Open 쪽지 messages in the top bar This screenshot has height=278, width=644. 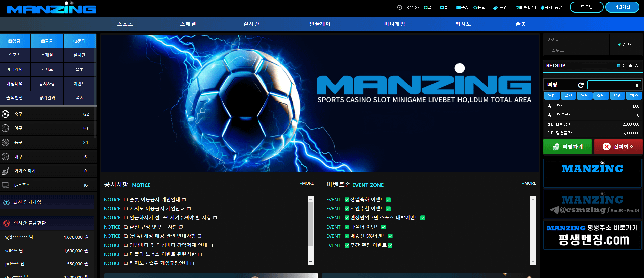tap(463, 7)
